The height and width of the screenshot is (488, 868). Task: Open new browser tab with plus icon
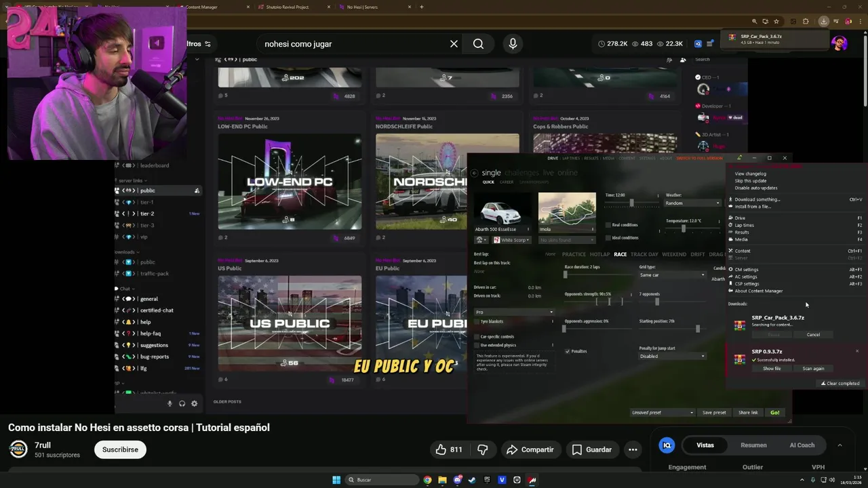(x=422, y=7)
